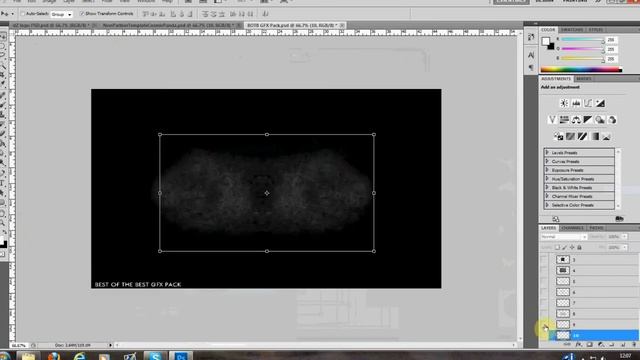This screenshot has height=360, width=640.
Task: Add an Exposure adjustment
Action: click(600, 104)
